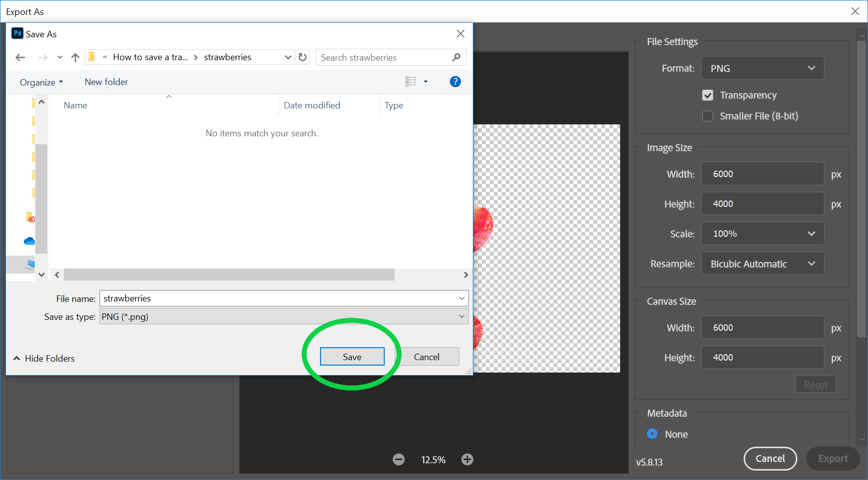Open the recent locations dropdown arrow
868x480 pixels.
(60, 58)
